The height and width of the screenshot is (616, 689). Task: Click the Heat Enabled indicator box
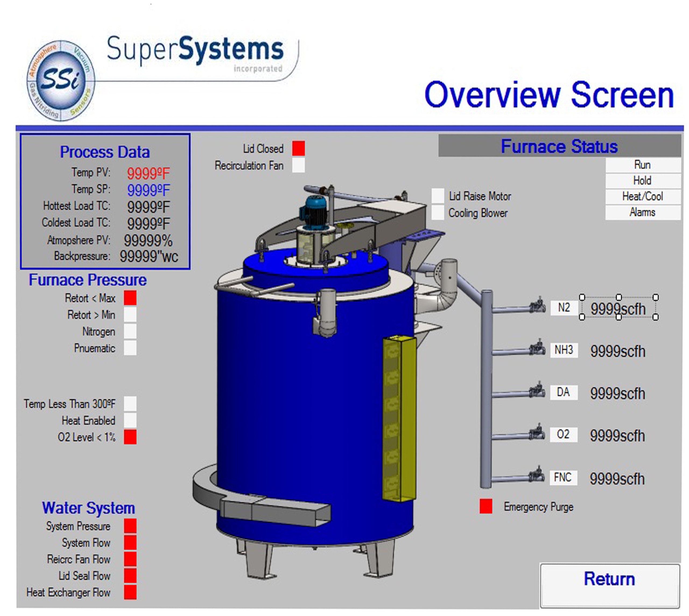click(x=130, y=420)
